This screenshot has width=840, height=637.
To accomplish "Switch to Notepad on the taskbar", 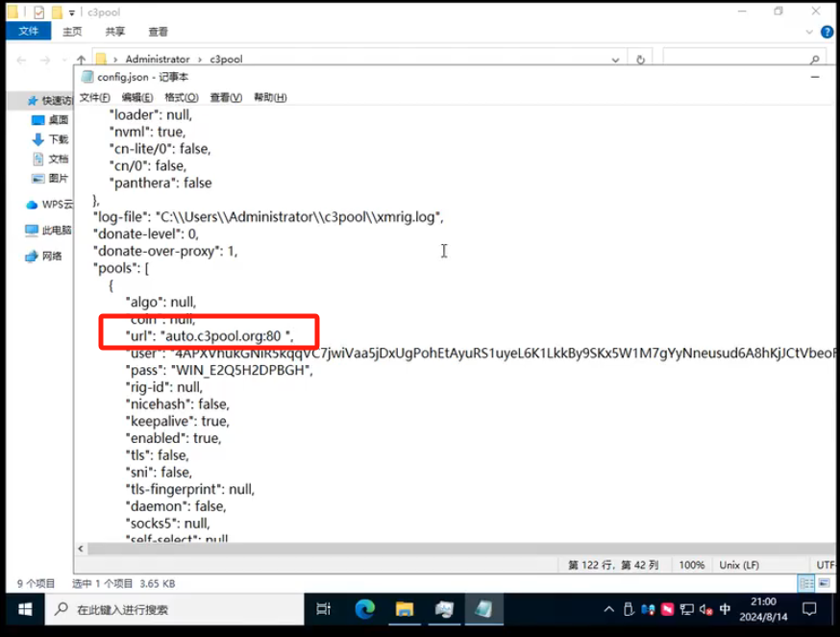I will pyautogui.click(x=483, y=609).
